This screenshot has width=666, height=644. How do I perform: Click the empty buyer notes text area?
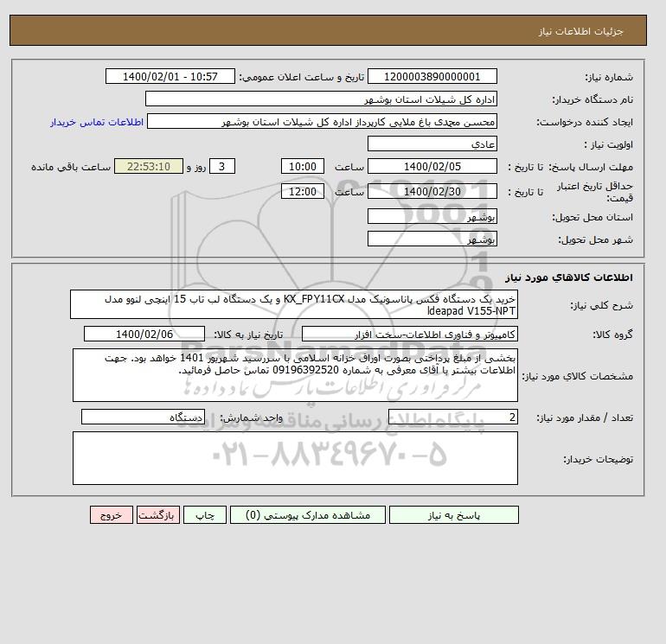coord(295,458)
